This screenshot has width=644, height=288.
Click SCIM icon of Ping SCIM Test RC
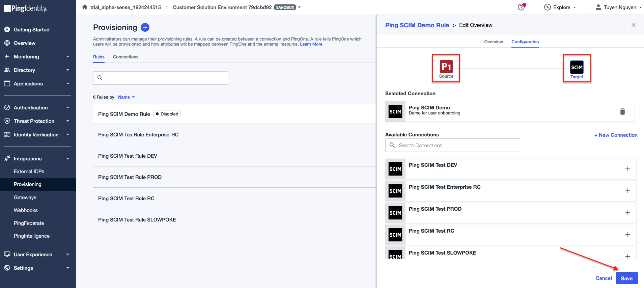(x=395, y=235)
